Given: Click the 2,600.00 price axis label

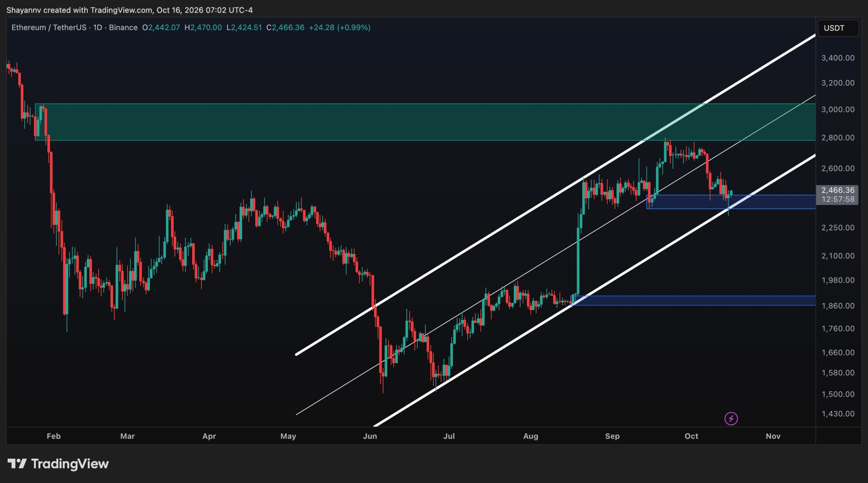Looking at the screenshot, I should click(837, 168).
